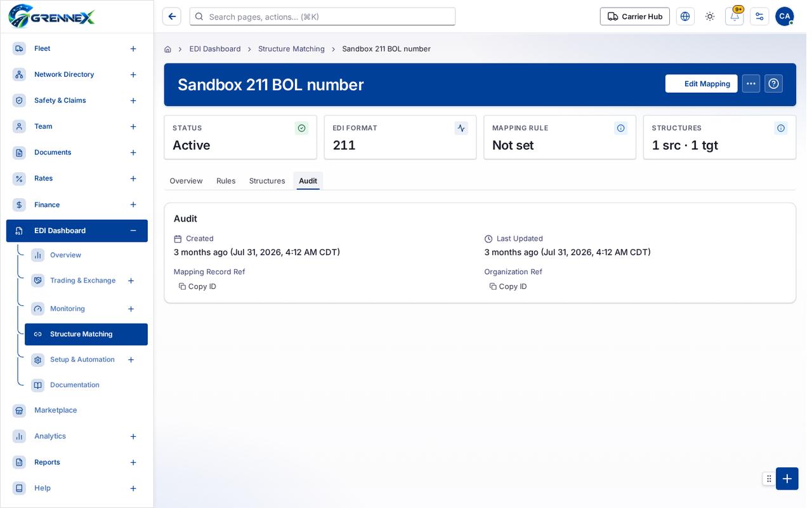Click the Edit Mapping button
The image size is (812, 508).
click(701, 84)
